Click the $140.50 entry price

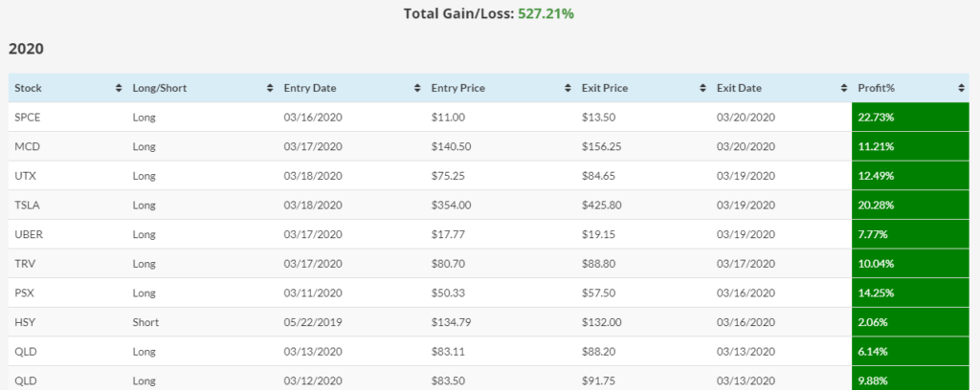[452, 146]
